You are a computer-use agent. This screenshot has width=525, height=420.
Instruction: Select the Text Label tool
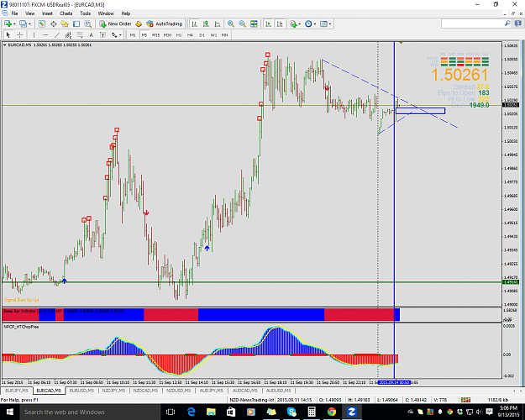102,34
